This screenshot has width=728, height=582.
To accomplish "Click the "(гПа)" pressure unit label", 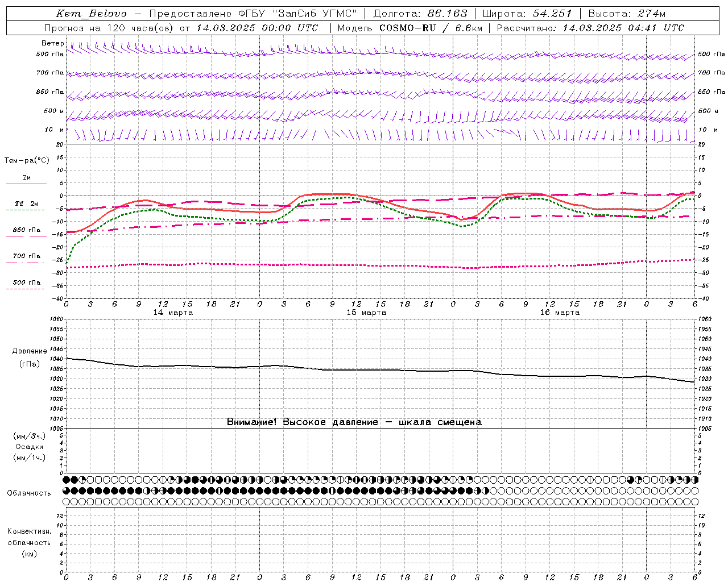I will point(30,364).
